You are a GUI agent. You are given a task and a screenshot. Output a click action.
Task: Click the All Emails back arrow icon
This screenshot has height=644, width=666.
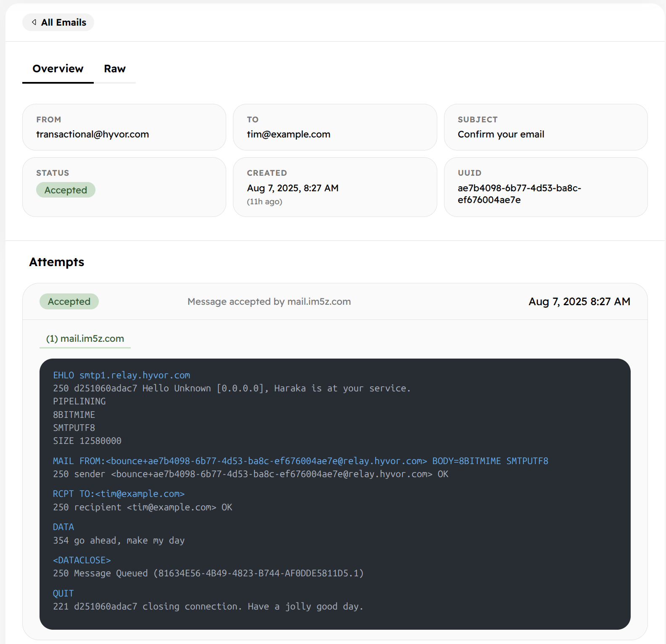[34, 22]
